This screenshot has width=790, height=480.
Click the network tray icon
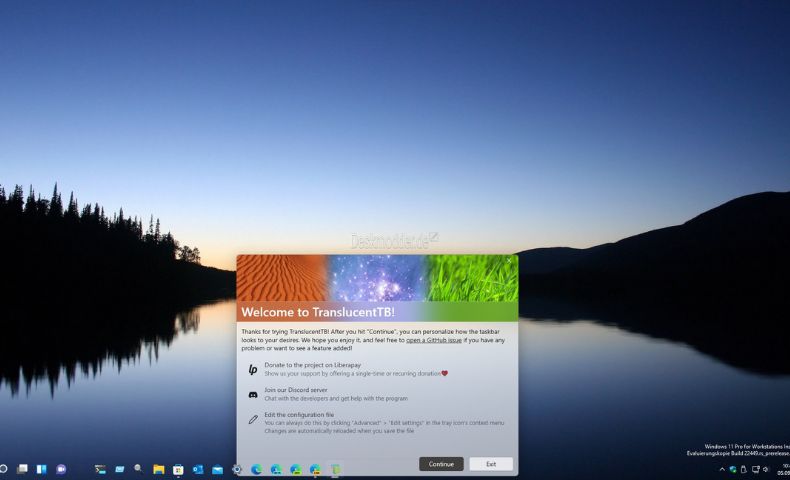pos(755,469)
